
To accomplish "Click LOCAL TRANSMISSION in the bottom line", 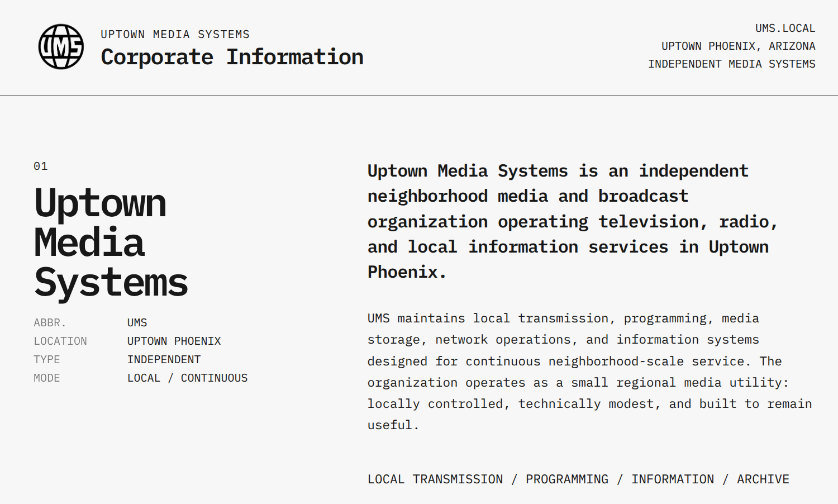I will tap(435, 479).
